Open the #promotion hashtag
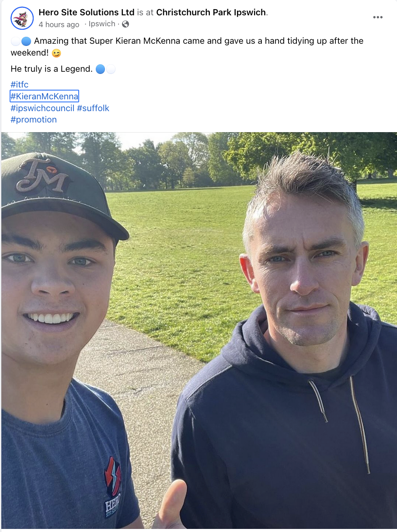This screenshot has width=397, height=532. (34, 119)
